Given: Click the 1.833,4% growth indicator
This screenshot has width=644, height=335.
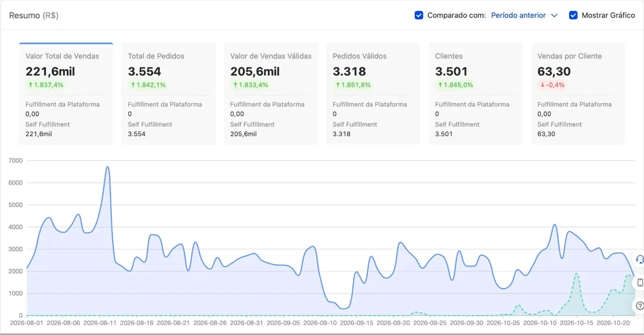Looking at the screenshot, I should point(251,85).
